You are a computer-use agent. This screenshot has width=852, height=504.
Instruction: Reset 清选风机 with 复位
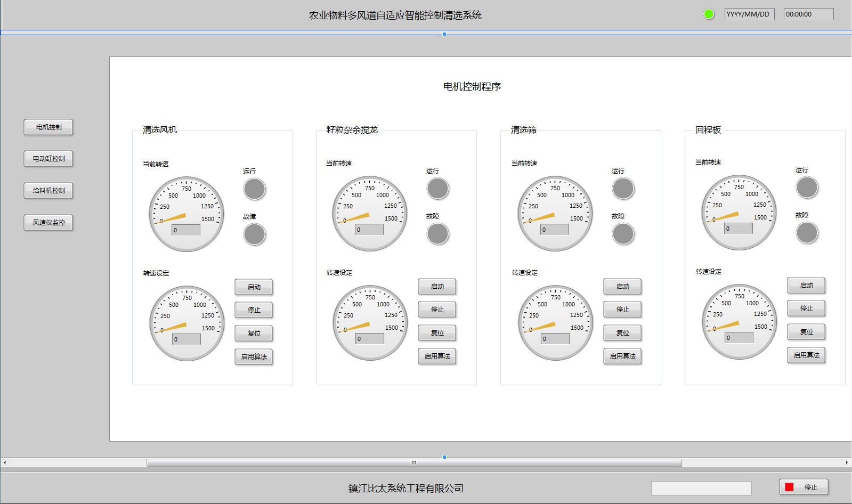coord(254,334)
